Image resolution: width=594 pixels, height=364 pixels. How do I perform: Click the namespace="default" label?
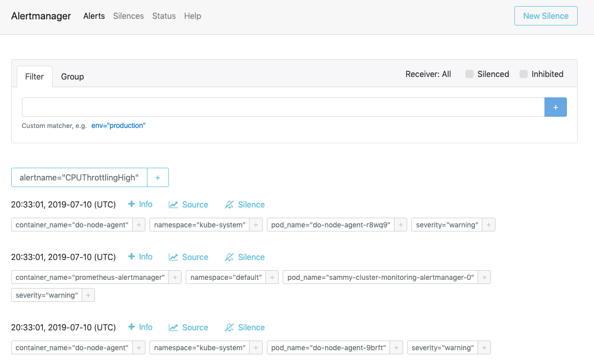tap(226, 277)
